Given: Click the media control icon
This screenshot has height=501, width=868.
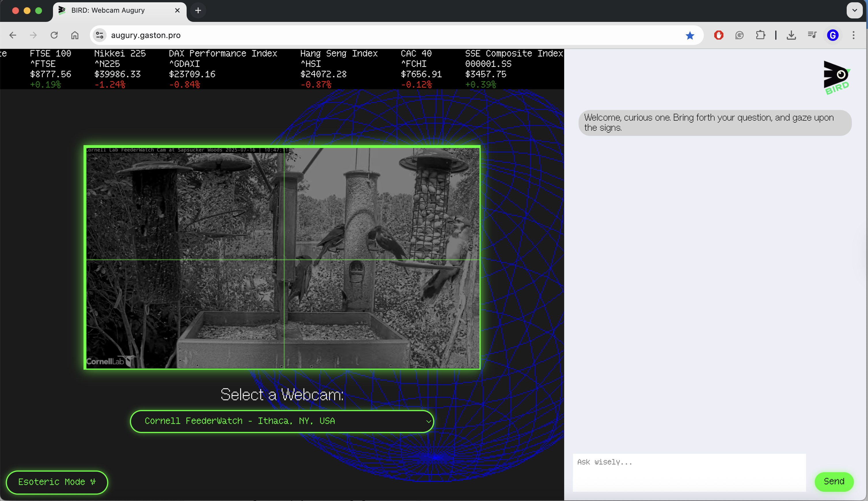Looking at the screenshot, I should coord(812,35).
